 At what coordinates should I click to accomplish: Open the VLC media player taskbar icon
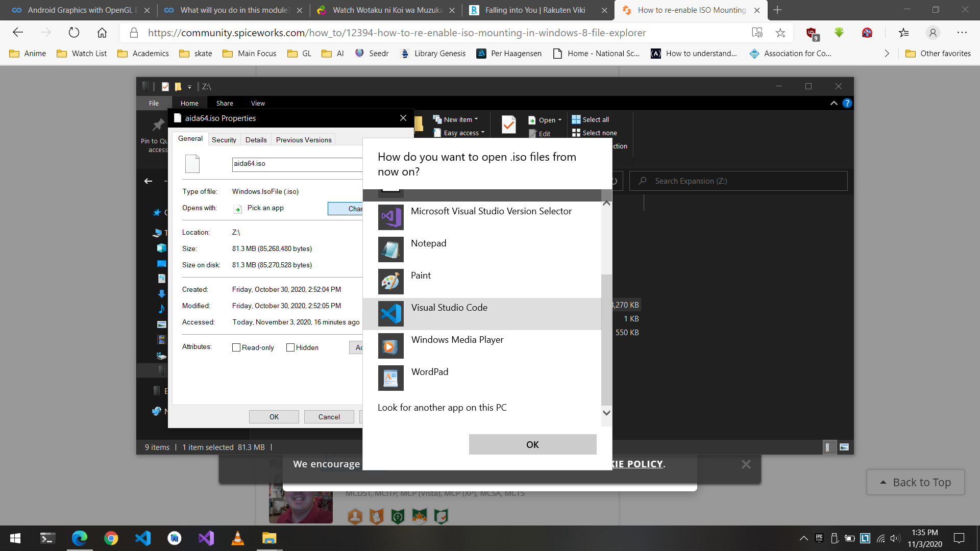coord(238,538)
